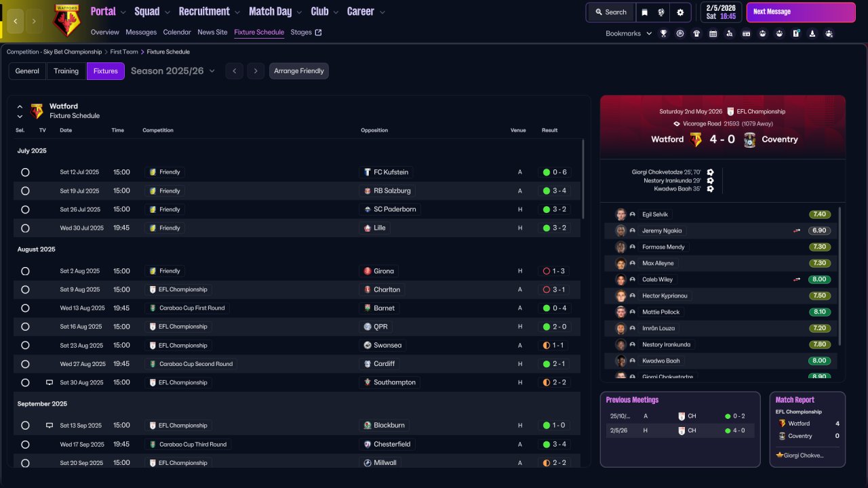
Task: Click the calendar shortcut icon in bookmarks bar
Action: (713, 33)
